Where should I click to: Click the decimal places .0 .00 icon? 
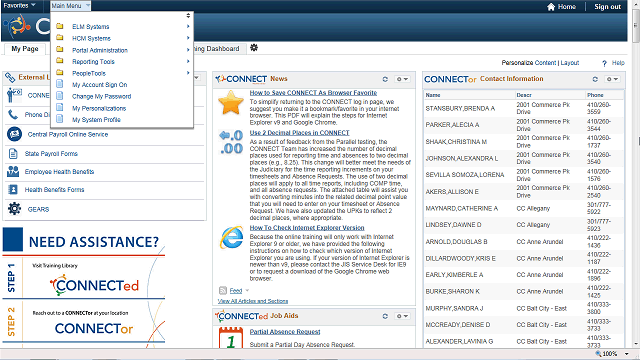(x=231, y=142)
